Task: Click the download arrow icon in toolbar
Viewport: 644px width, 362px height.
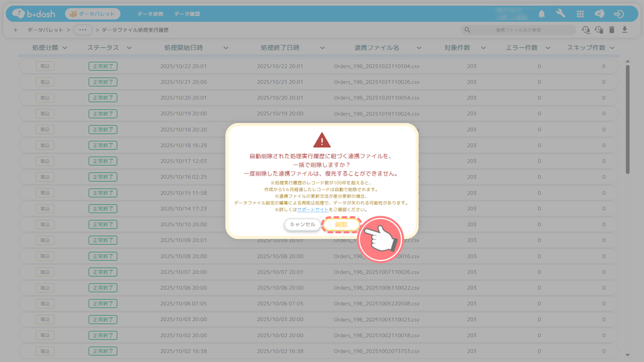Action: point(625,30)
